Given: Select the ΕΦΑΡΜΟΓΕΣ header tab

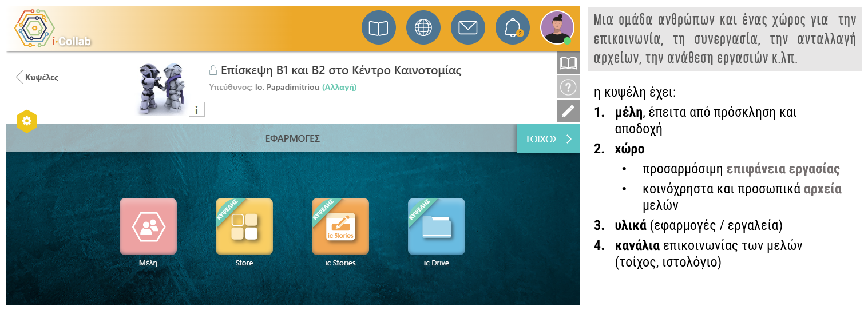Looking at the screenshot, I should click(292, 138).
